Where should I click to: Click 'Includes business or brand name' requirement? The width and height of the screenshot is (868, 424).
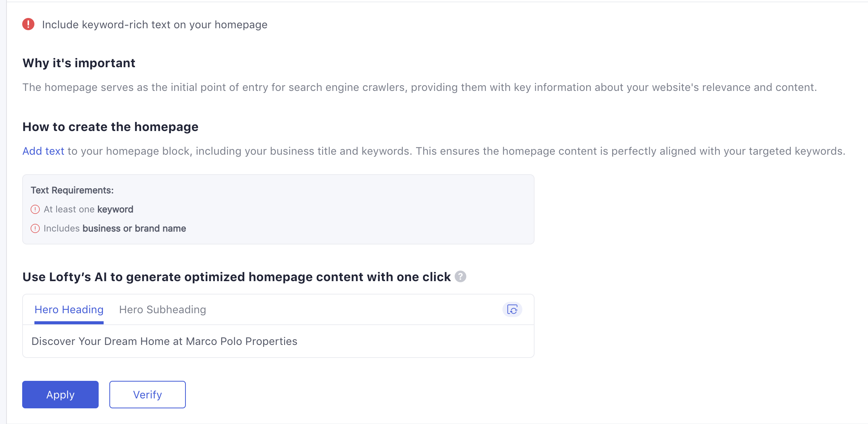click(115, 228)
